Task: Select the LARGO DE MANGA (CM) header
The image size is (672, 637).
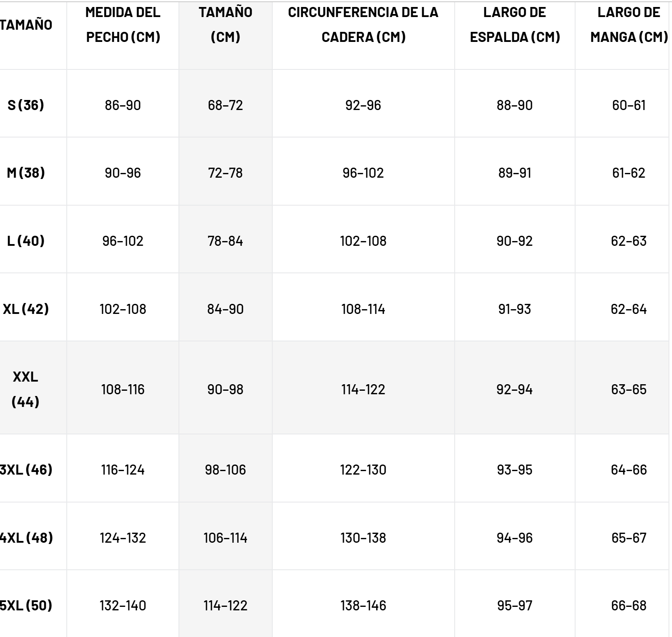Action: click(628, 25)
